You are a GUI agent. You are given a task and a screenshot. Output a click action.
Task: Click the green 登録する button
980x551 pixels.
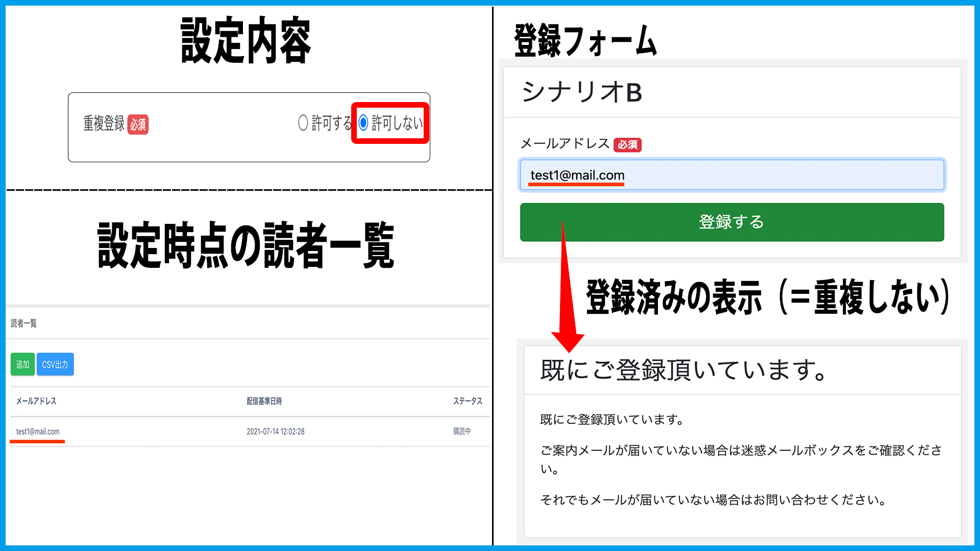(x=731, y=222)
